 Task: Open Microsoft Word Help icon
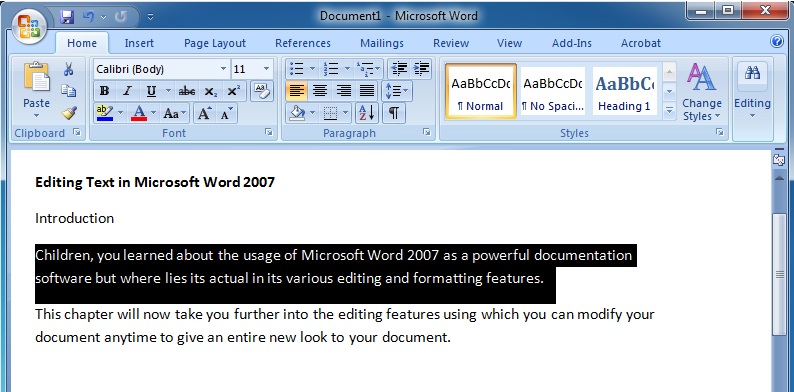click(777, 42)
